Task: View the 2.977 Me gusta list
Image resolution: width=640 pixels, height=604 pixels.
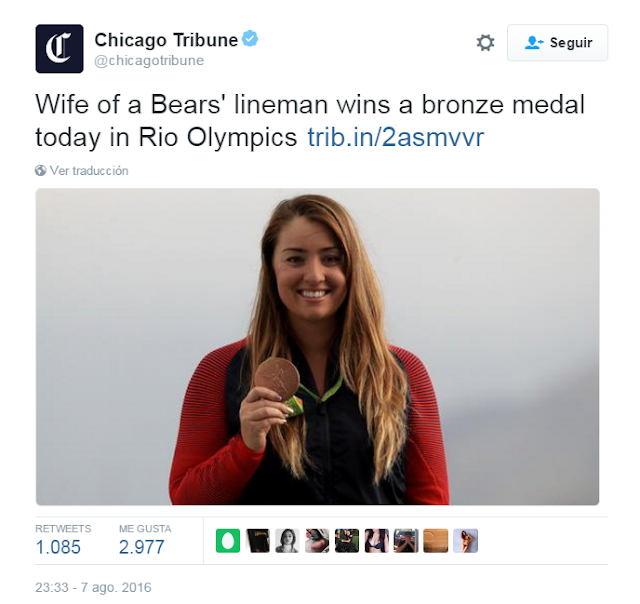Action: 142,547
